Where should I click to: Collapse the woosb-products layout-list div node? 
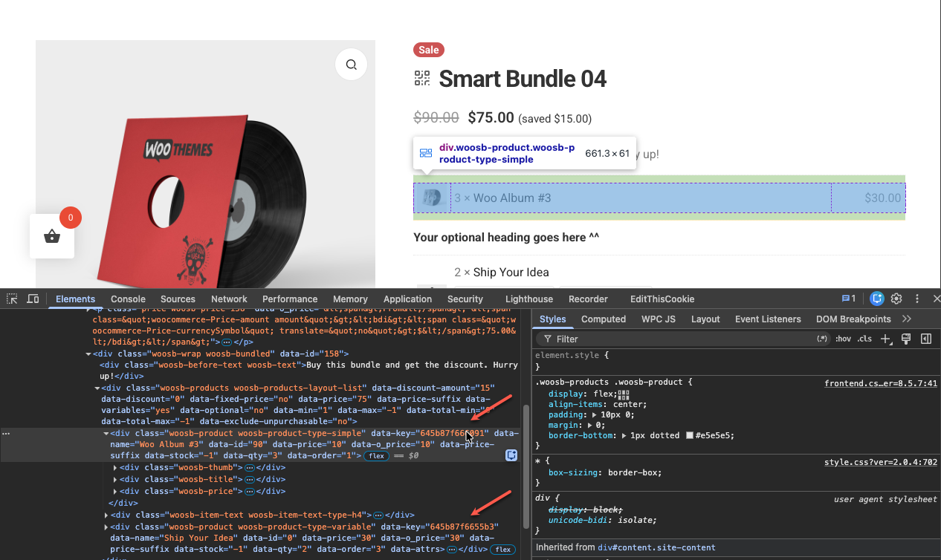coord(97,388)
